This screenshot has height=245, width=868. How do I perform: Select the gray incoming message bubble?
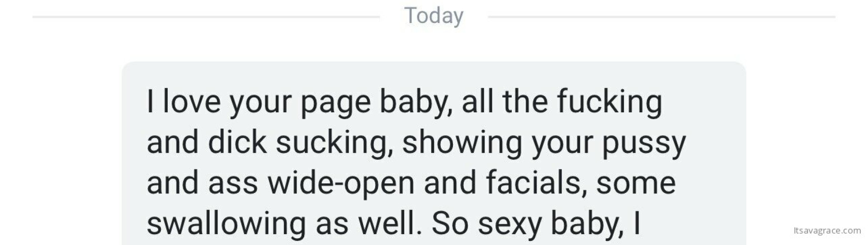pyautogui.click(x=434, y=154)
